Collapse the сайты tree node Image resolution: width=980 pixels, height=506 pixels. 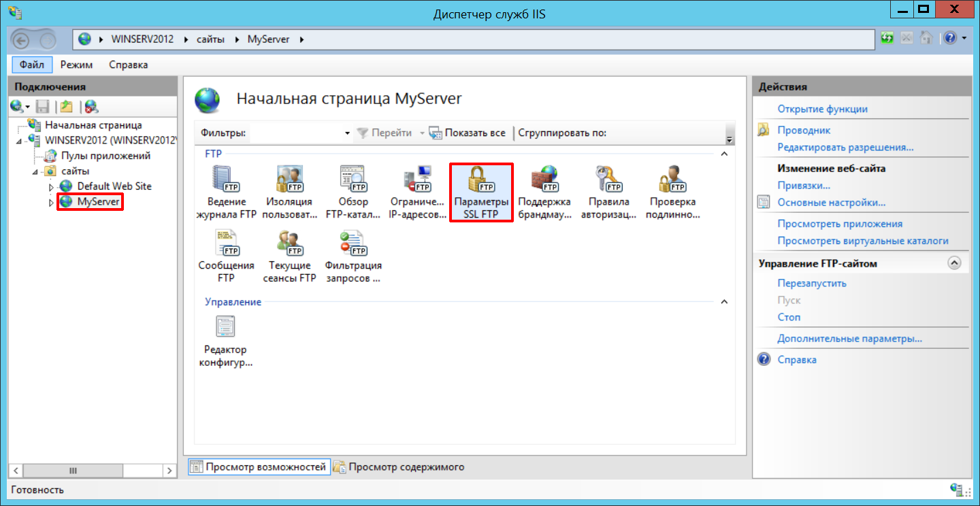pos(35,171)
